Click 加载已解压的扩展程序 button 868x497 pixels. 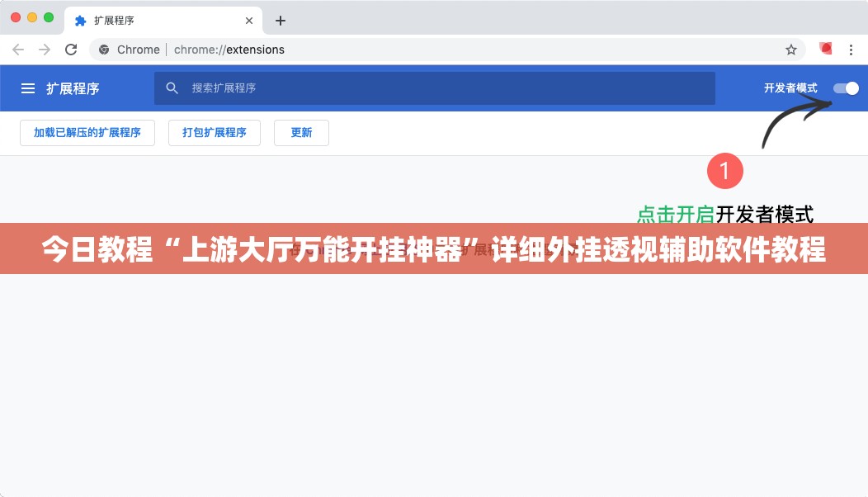[87, 133]
